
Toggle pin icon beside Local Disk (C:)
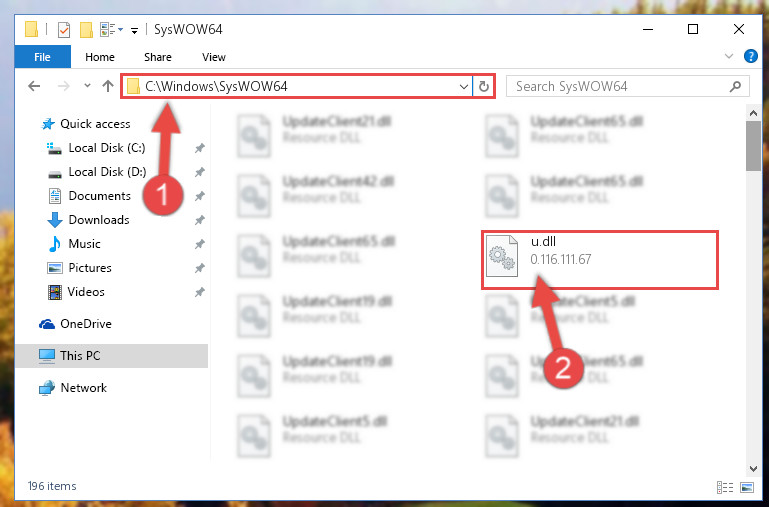pos(199,148)
